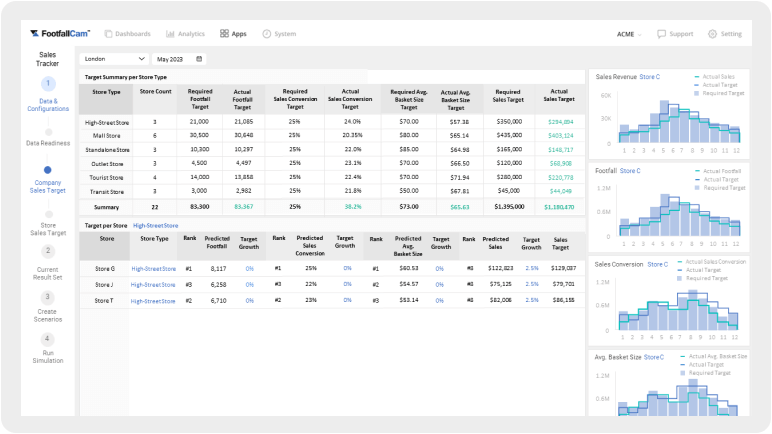Click $129,037 sales target for Store G
772x434 pixels.
click(x=564, y=268)
